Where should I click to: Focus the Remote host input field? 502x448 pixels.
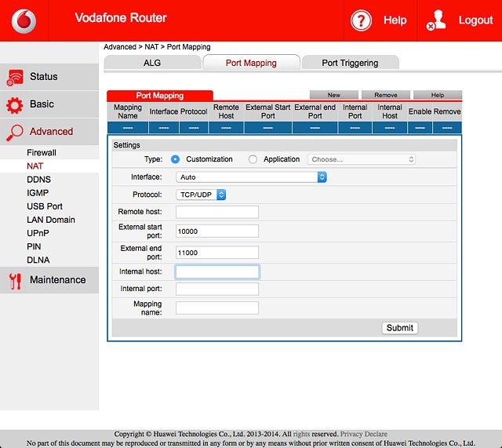pos(217,212)
